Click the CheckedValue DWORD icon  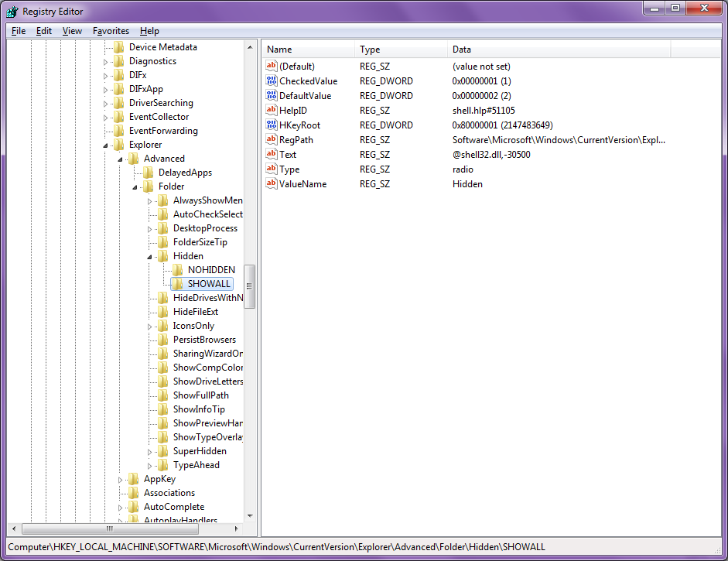click(x=272, y=80)
